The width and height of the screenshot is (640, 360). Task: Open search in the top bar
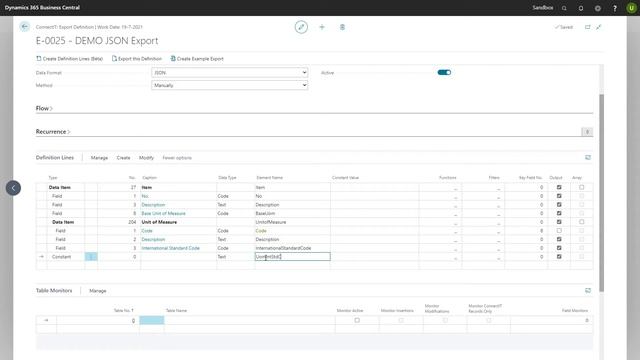point(564,8)
